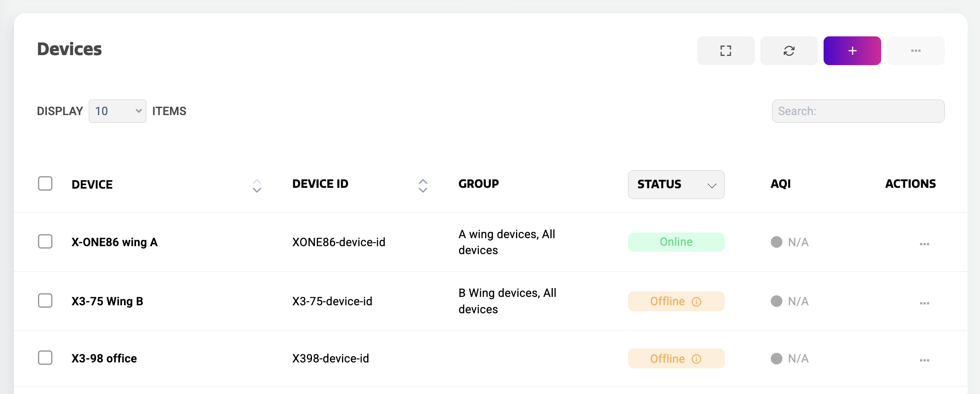This screenshot has width=980, height=394.
Task: Open the more options menu in the header
Action: pos(916,51)
